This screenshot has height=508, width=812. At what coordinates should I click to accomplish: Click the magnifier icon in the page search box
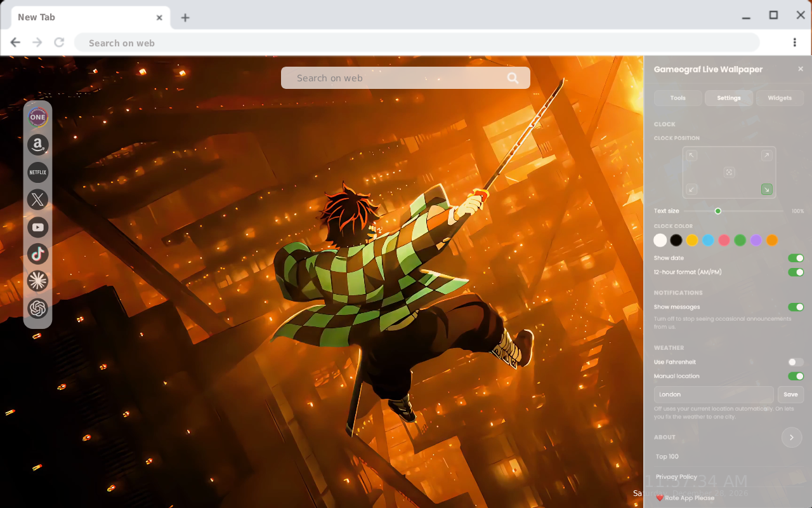point(513,78)
